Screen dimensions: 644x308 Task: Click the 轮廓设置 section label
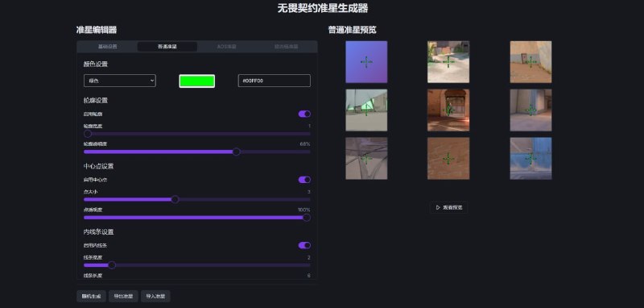96,100
